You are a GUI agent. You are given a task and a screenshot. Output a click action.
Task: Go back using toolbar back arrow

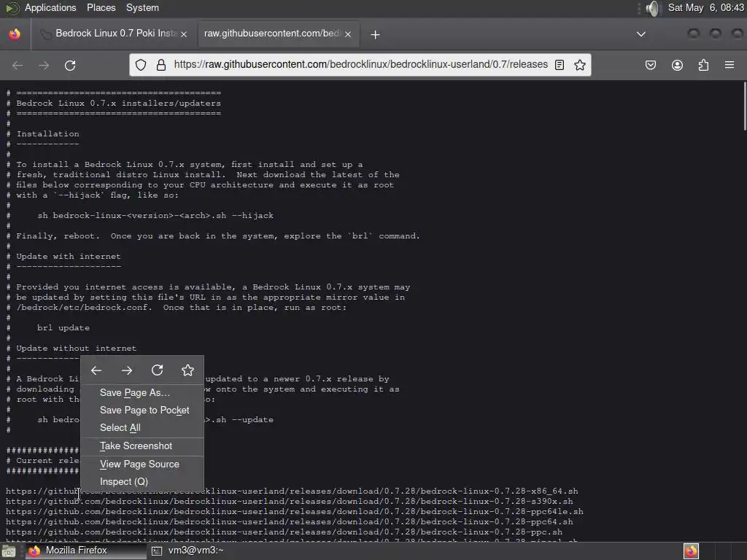point(18,65)
